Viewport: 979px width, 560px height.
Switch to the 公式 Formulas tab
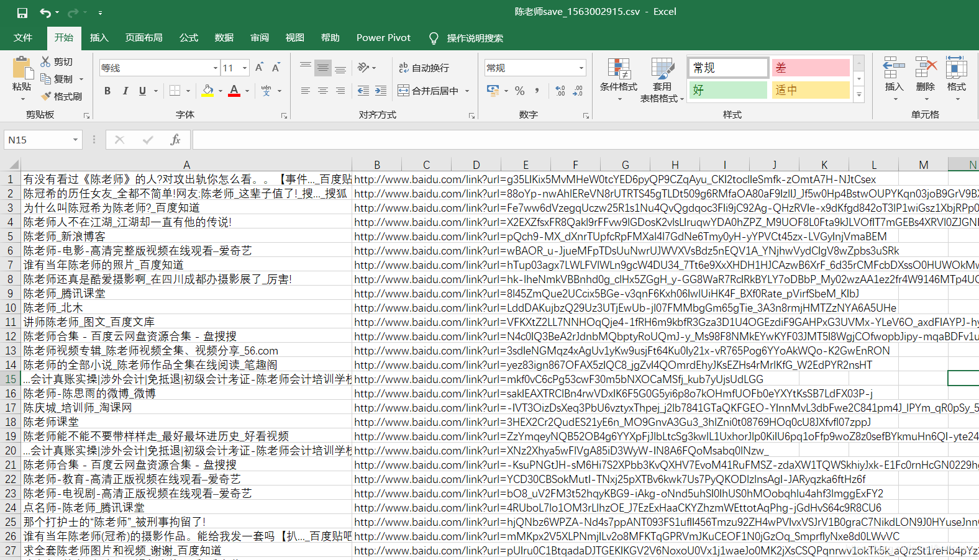tap(189, 38)
